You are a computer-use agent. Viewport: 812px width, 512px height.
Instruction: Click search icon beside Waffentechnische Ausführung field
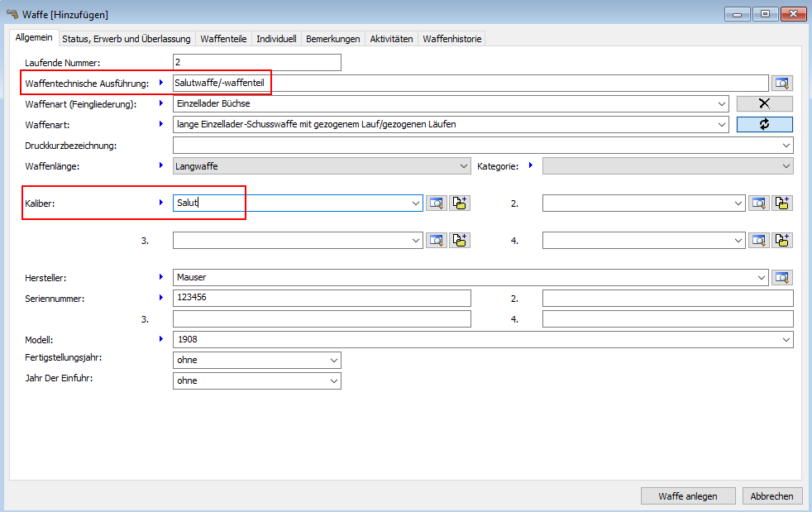[781, 83]
